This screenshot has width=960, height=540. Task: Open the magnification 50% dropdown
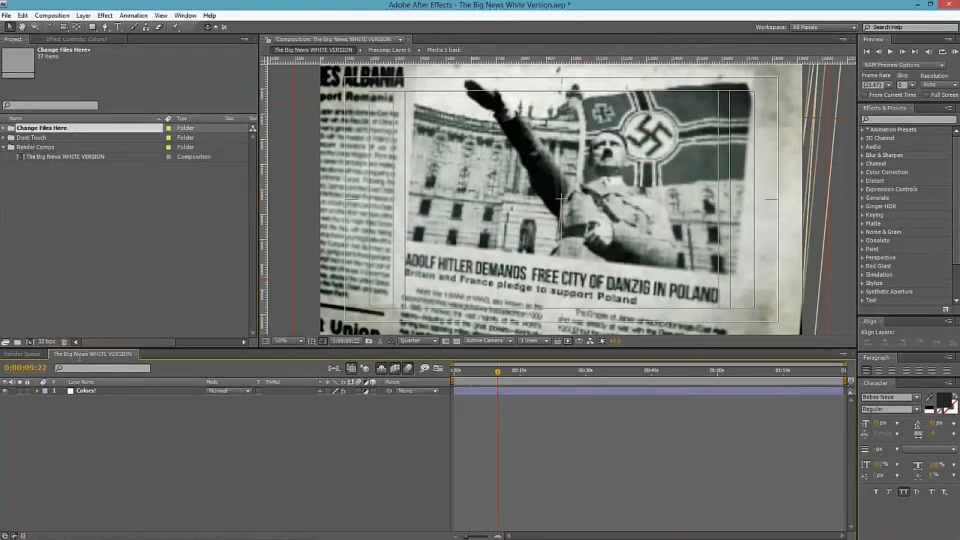tap(288, 341)
